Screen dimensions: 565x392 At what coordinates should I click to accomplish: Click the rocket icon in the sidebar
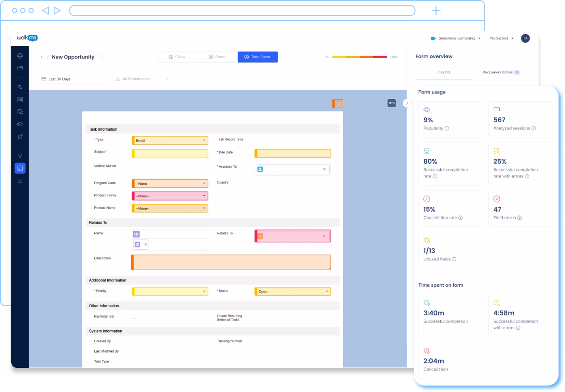pos(20,137)
